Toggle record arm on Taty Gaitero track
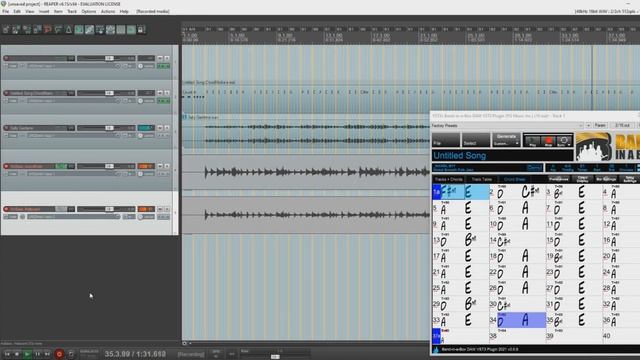This screenshot has height=360, width=640. pyautogui.click(x=6, y=128)
